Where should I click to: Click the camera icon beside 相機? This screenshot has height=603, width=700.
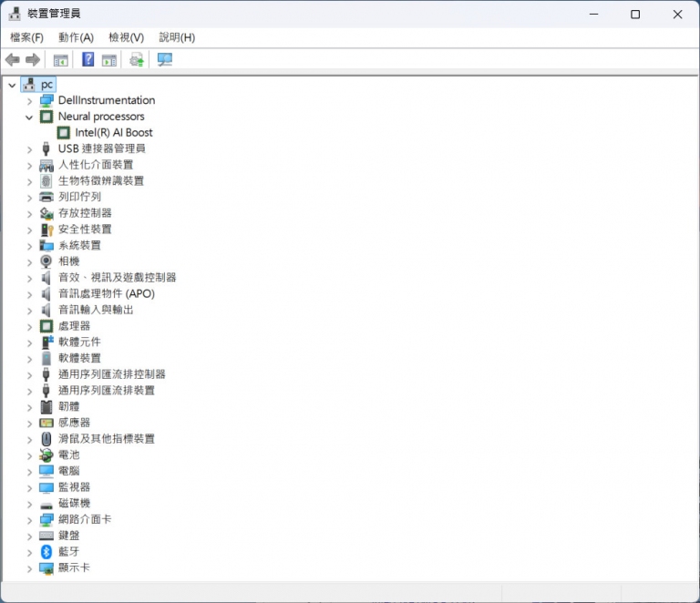point(46,261)
